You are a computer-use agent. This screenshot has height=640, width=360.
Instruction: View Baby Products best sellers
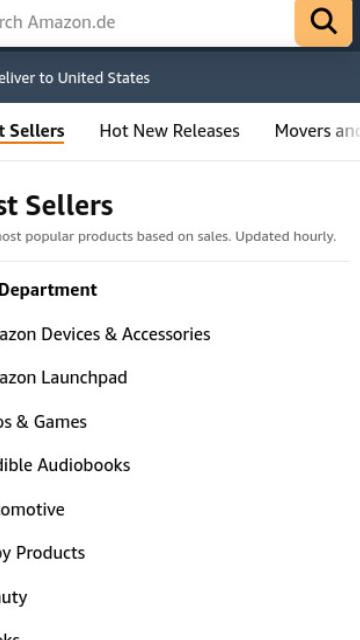[42, 553]
